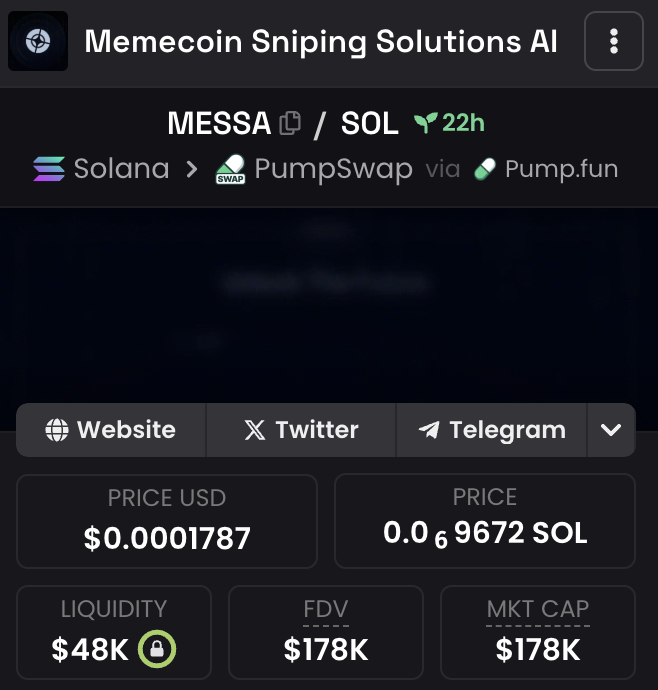Click the MKT CAP label
658x690 pixels.
point(538,609)
